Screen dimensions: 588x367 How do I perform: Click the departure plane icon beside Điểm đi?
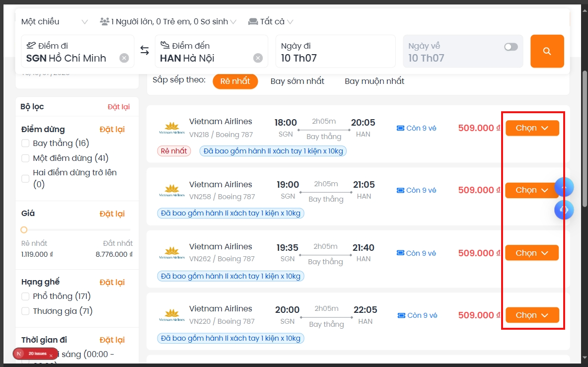(x=31, y=45)
